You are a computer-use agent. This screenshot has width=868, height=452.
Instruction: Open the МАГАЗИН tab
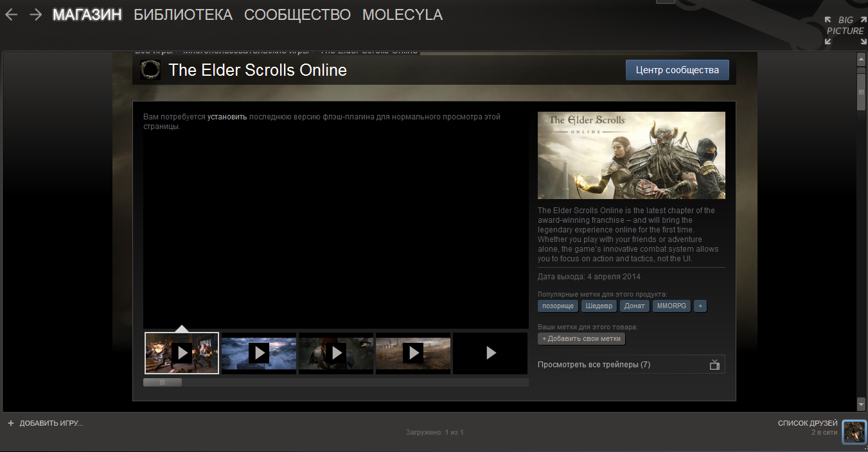[x=87, y=15]
